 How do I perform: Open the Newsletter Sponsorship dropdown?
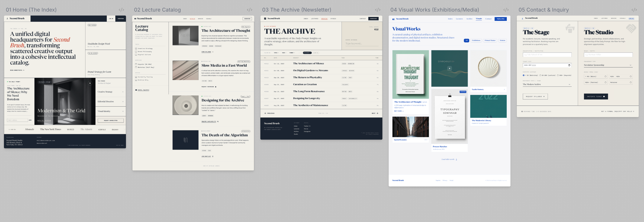(608, 65)
